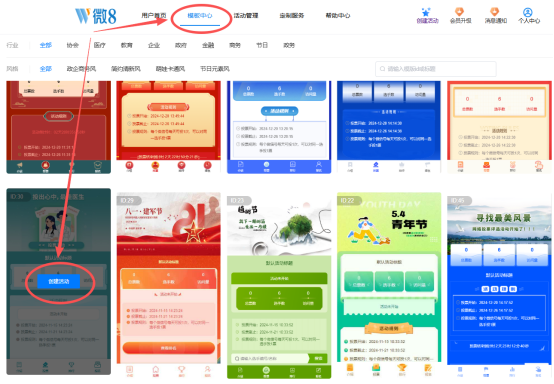Screen dimensions: 554x384
Task: Filter industry by 节日
Action: coord(262,45)
